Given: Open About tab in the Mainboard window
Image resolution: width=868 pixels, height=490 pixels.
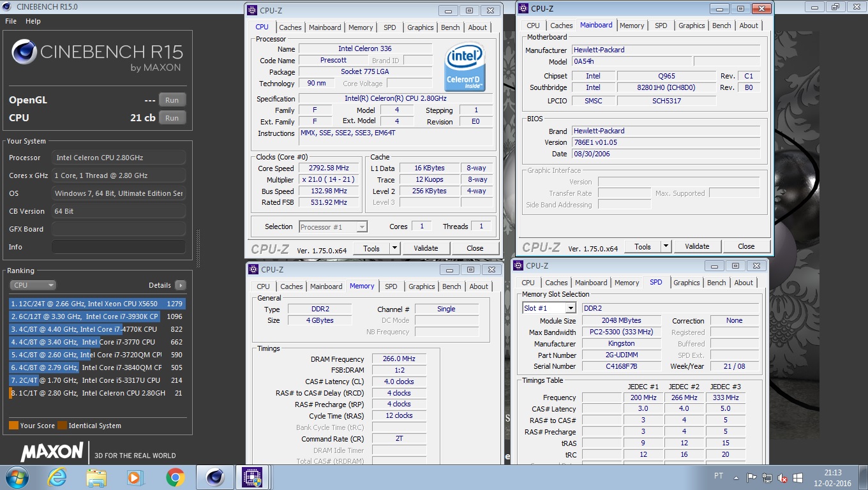Looking at the screenshot, I should pyautogui.click(x=749, y=26).
